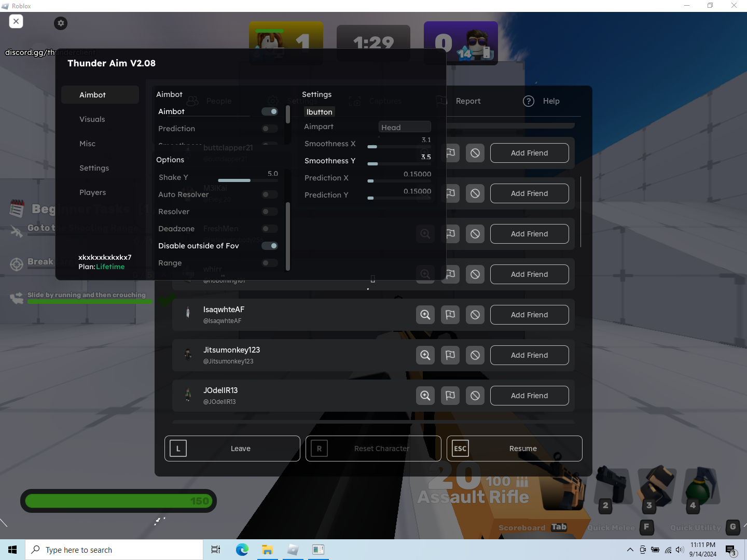Click the Windows search box
The image size is (747, 560).
(114, 550)
